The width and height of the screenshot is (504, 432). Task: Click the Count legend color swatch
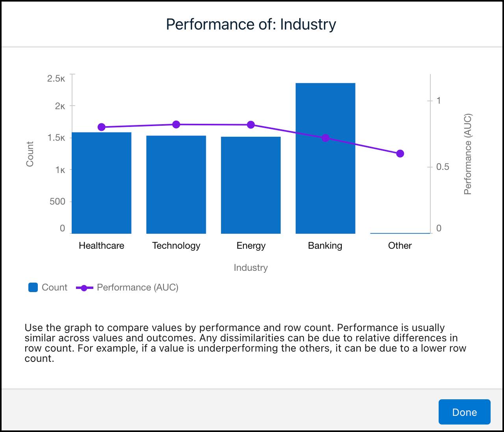pyautogui.click(x=33, y=287)
